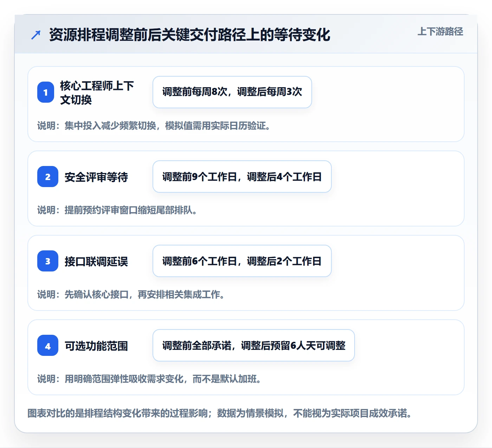Select the heading 核心工程师上下文切换
Image resolution: width=492 pixels, height=448 pixels.
coord(97,92)
